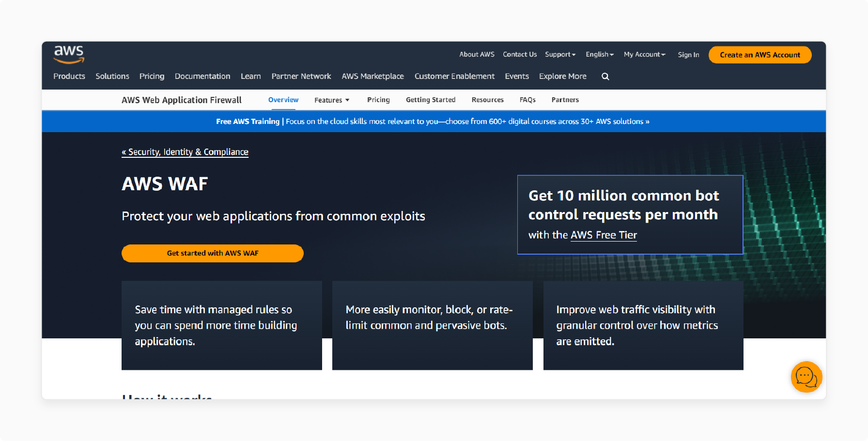Open the Documentation menu
868x441 pixels.
coord(202,76)
